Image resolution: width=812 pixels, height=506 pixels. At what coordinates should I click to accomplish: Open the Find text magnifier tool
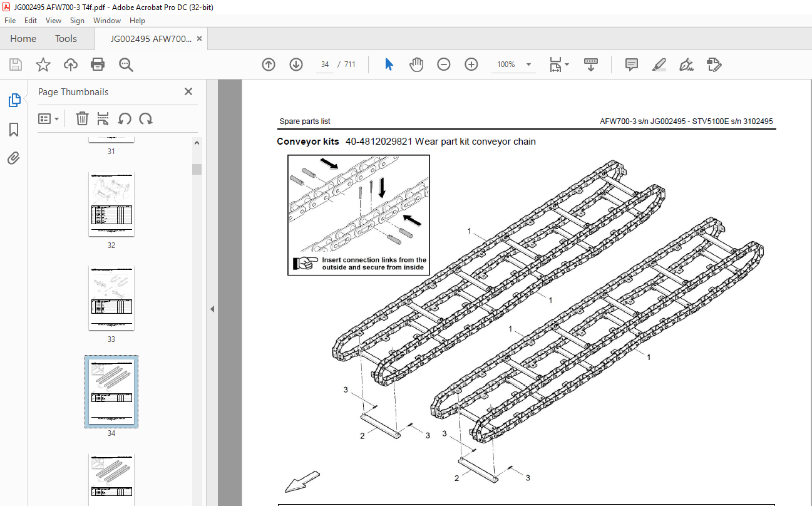coord(126,65)
